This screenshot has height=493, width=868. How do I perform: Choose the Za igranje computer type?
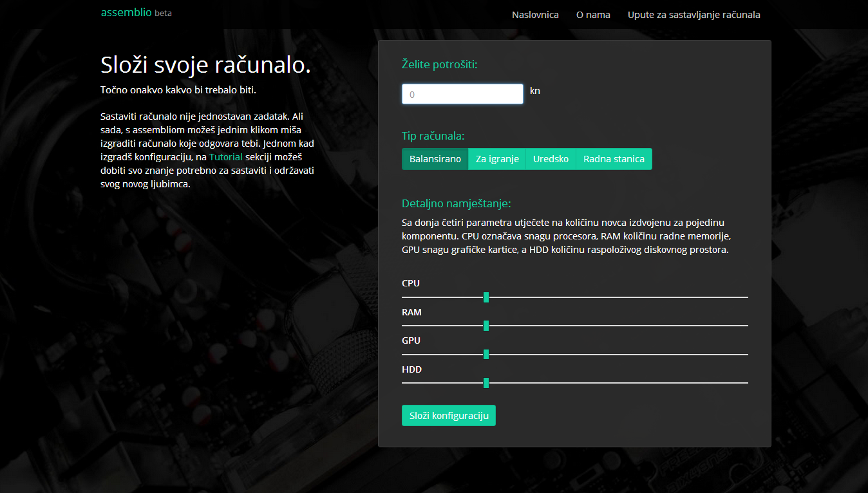click(x=497, y=159)
